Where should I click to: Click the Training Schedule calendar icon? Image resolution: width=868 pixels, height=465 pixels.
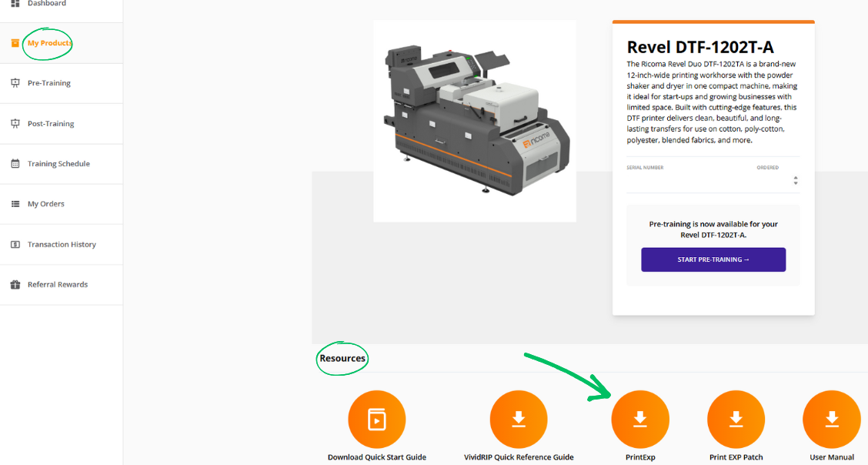pos(15,164)
